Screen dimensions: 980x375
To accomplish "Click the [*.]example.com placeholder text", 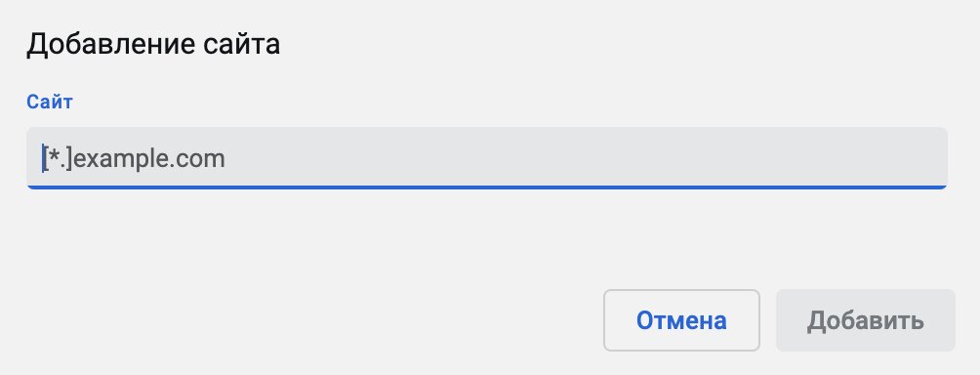I will 134,158.
